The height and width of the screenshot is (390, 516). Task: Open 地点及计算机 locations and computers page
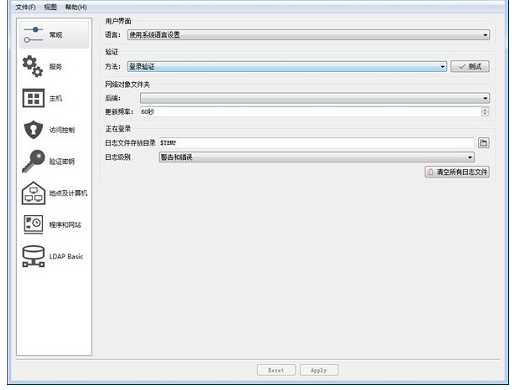tap(54, 193)
